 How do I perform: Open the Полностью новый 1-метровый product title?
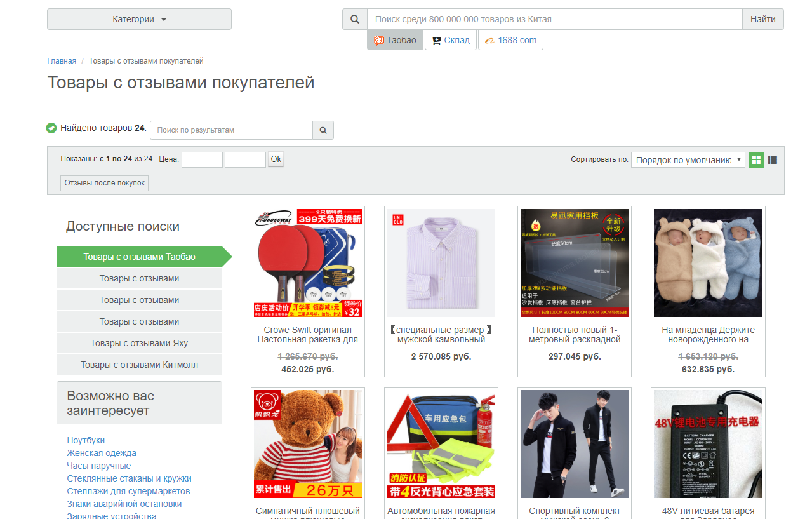(575, 335)
